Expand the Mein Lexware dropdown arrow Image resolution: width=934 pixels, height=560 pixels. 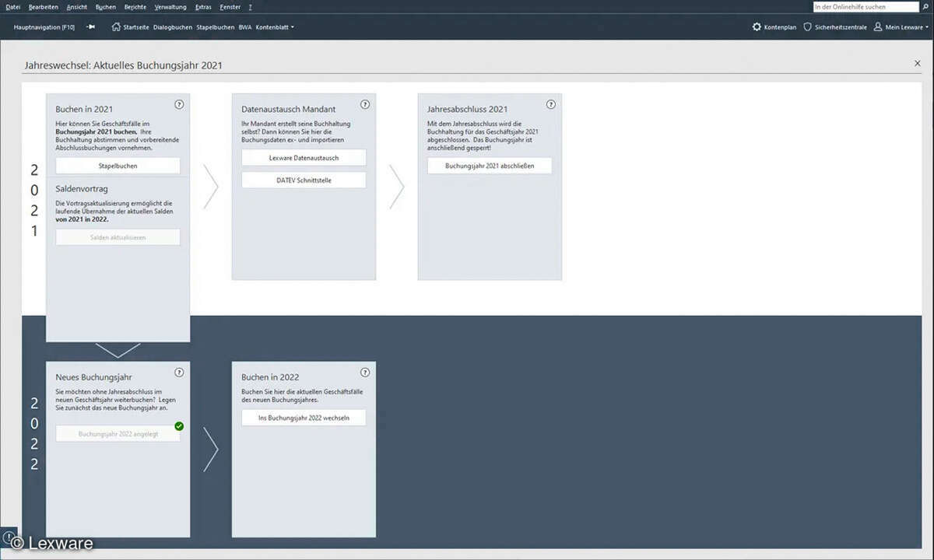pos(927,27)
